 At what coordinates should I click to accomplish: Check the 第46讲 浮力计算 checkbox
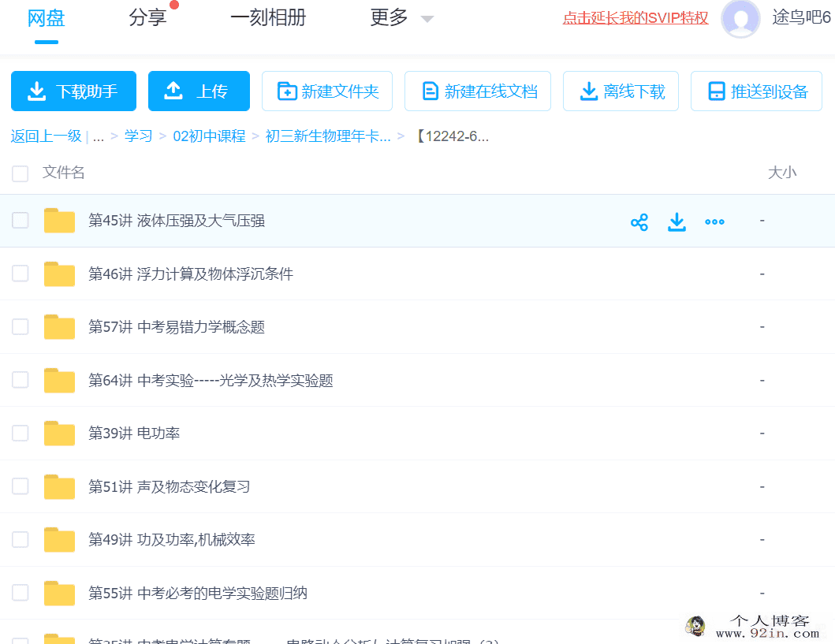point(21,274)
